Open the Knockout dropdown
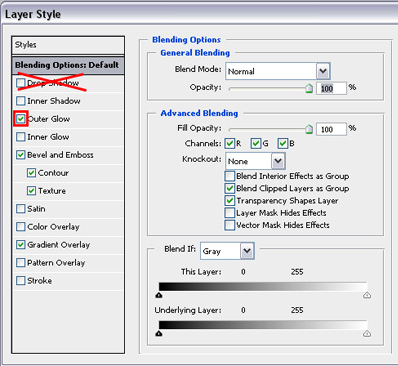The width and height of the screenshot is (398, 366). coord(255,161)
